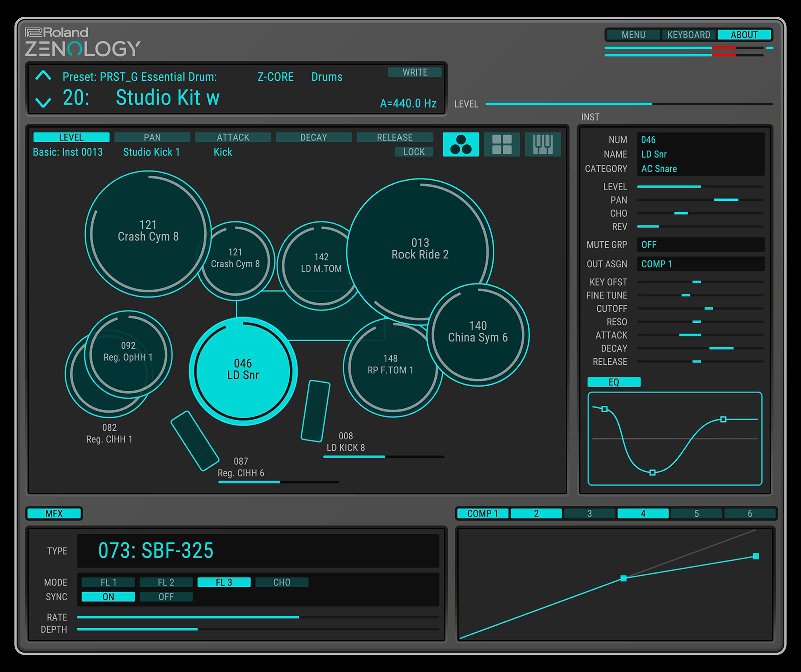Toggle the EQ button
The image size is (801, 672).
pyautogui.click(x=614, y=382)
